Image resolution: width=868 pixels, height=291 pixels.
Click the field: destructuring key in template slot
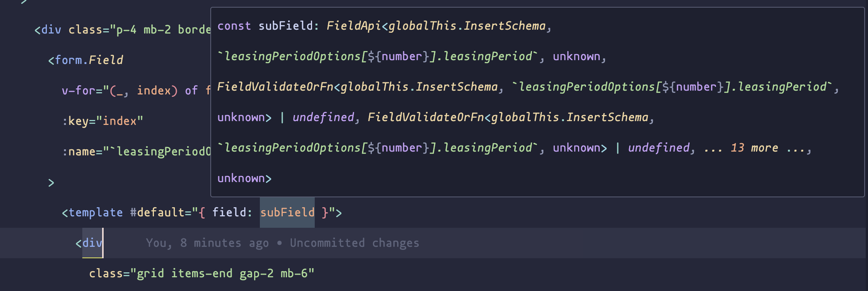pyautogui.click(x=232, y=212)
